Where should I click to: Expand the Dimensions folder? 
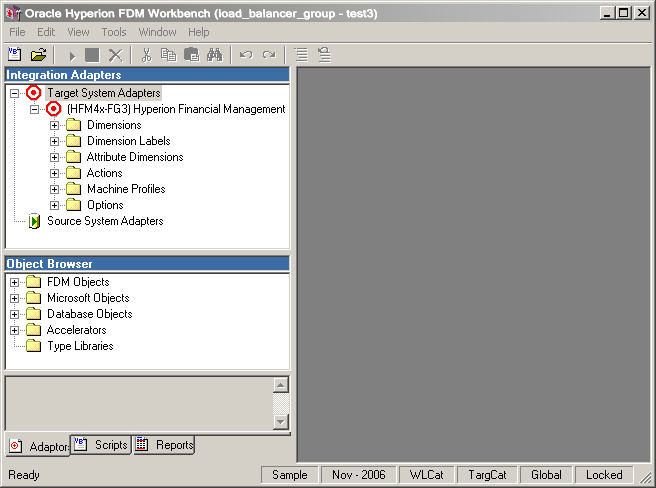pyautogui.click(x=54, y=125)
